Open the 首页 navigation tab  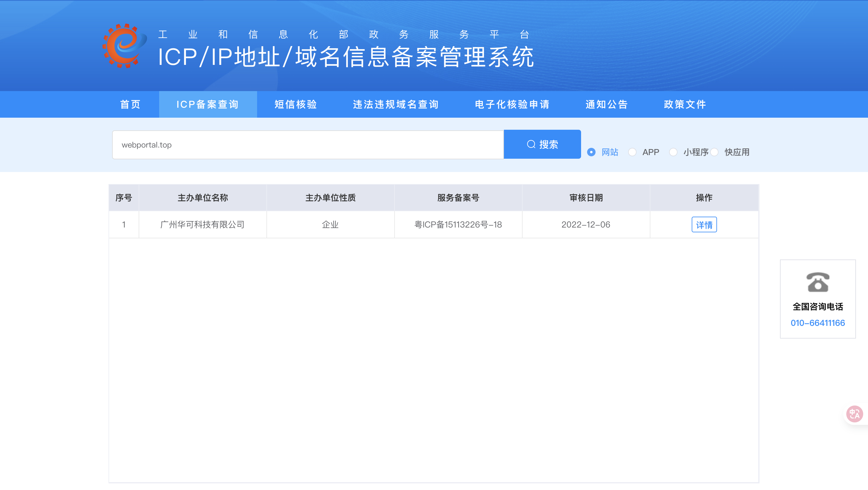coord(131,104)
